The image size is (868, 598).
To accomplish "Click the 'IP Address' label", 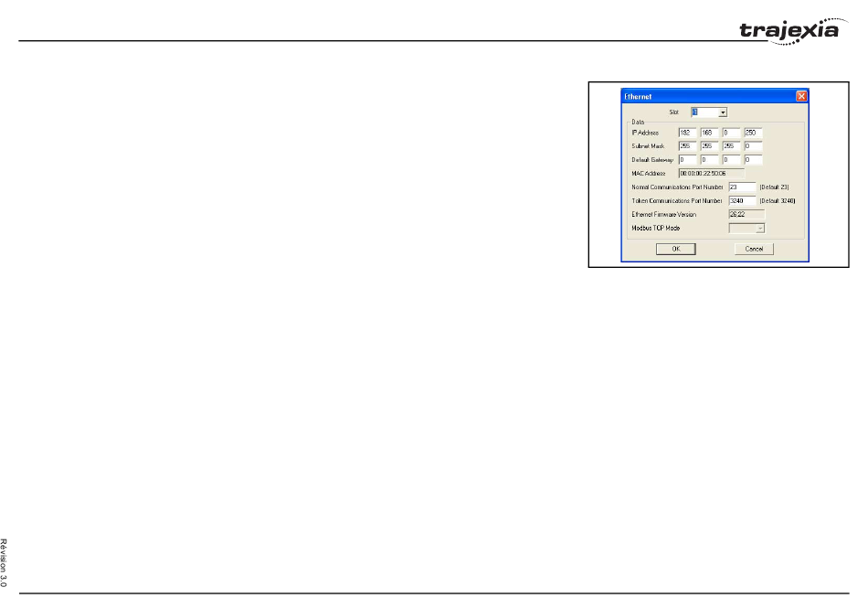I will point(645,133).
